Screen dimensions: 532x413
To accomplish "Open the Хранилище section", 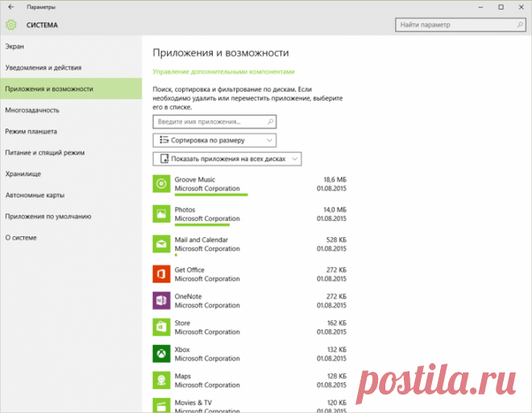I will pos(23,174).
